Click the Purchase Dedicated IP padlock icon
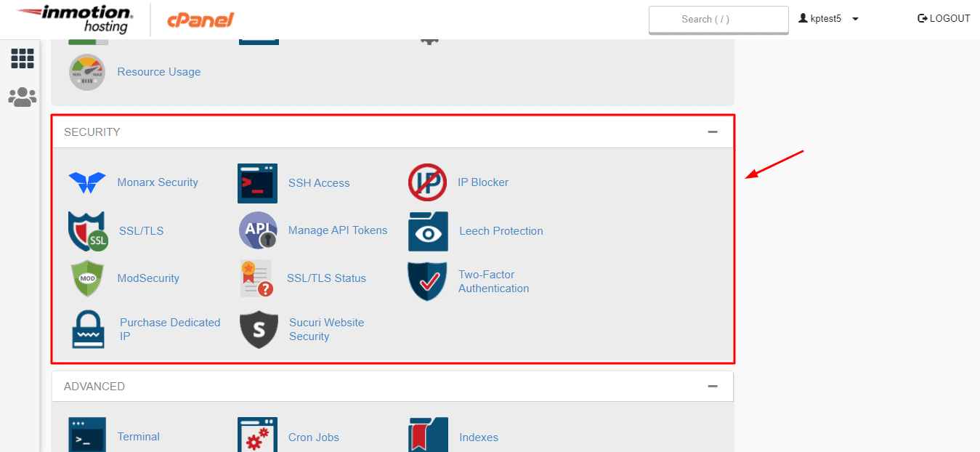 point(88,329)
